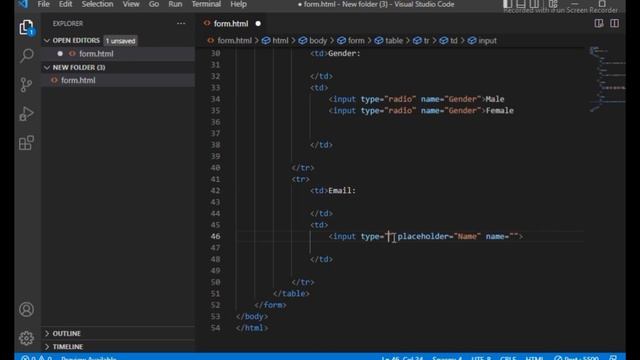Open the Terminal menu
The height and width of the screenshot is (360, 640).
pyautogui.click(x=206, y=4)
